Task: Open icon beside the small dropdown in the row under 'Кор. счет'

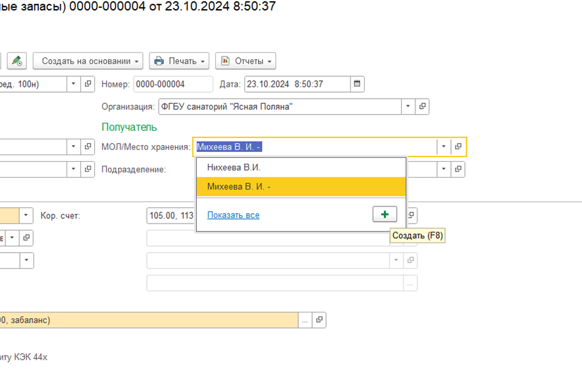Action: [26, 237]
